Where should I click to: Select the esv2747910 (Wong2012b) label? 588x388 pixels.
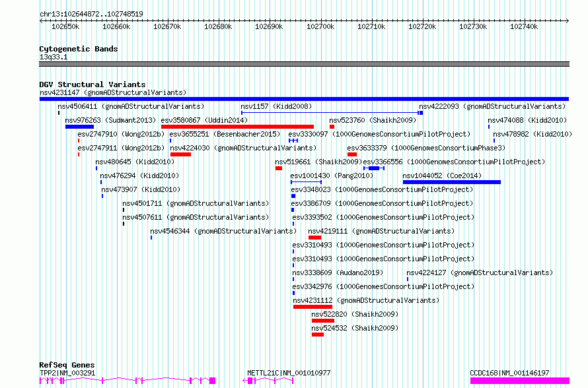pos(121,134)
